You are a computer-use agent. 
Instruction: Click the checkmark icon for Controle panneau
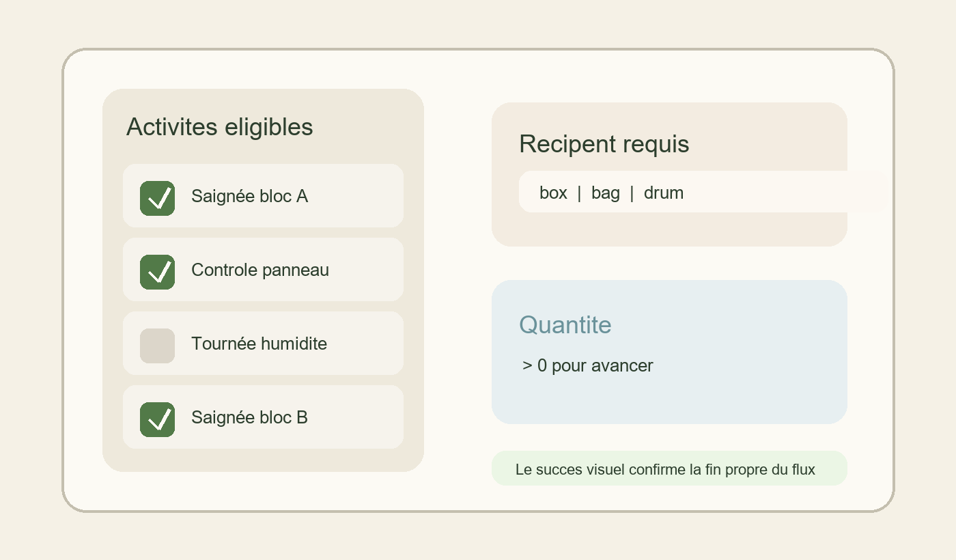(157, 272)
